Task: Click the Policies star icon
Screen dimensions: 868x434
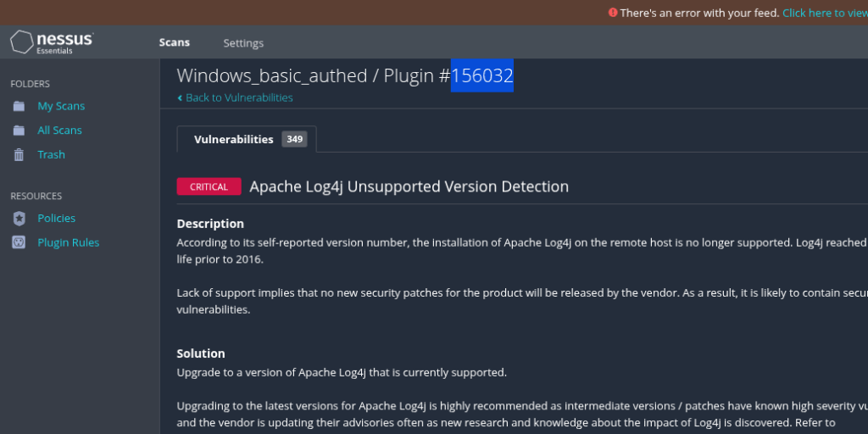Action: click(x=19, y=219)
